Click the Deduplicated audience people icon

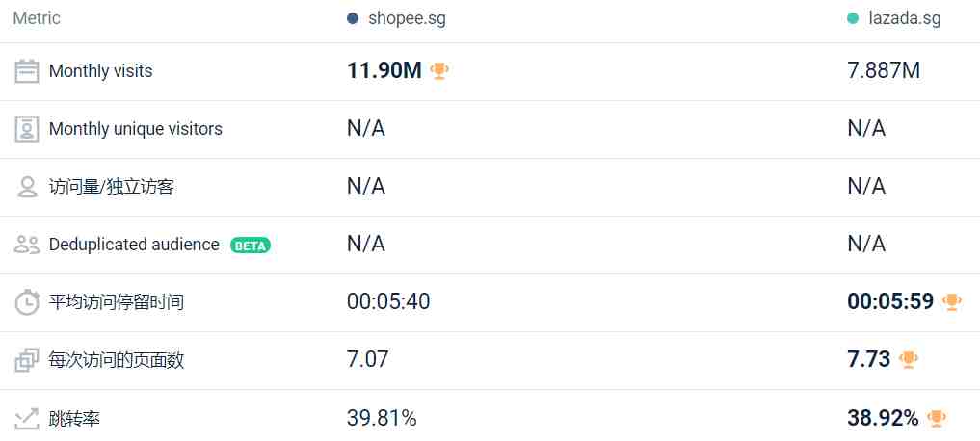(27, 245)
